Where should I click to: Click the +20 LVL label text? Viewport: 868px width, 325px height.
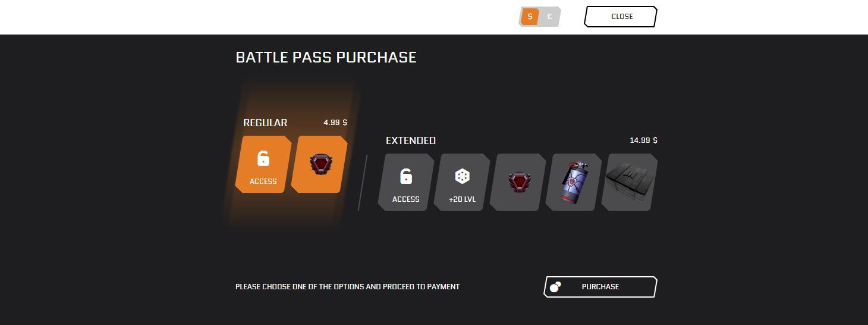463,199
